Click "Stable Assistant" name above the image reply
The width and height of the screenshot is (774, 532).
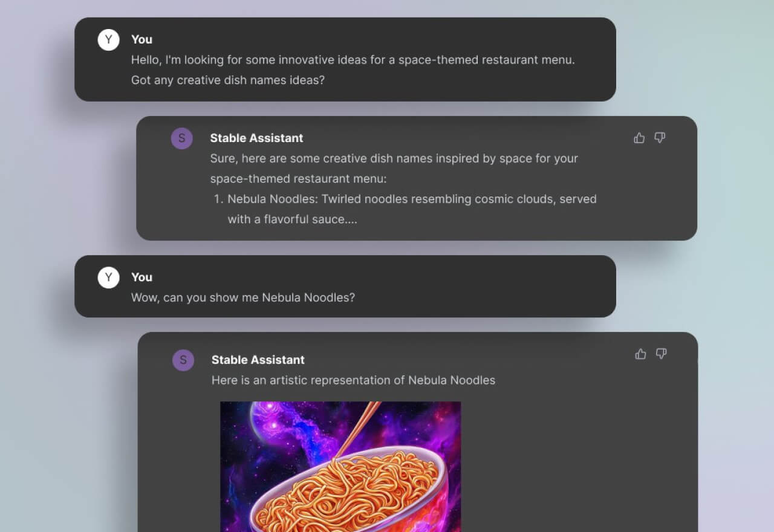click(x=258, y=360)
